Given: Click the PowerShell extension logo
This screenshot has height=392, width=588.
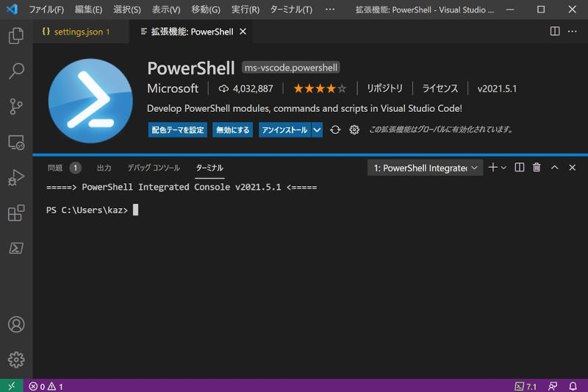Looking at the screenshot, I should 90,101.
